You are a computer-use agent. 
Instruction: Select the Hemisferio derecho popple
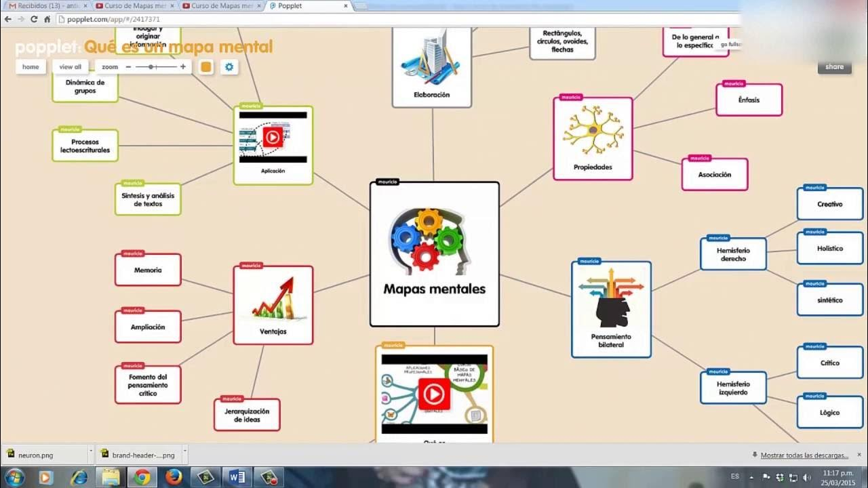733,254
